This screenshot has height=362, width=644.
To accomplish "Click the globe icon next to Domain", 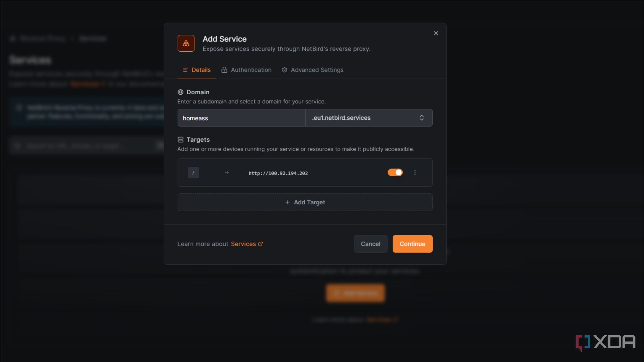I will click(x=180, y=92).
